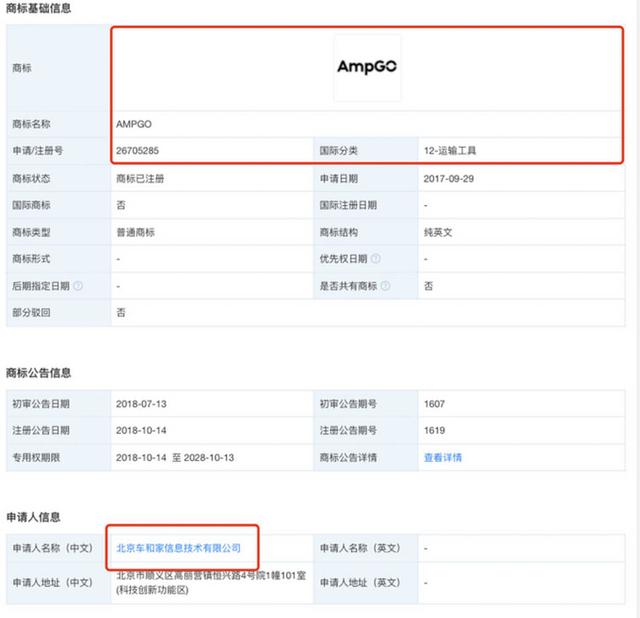Image resolution: width=640 pixels, height=618 pixels.
Task: Click the 国际商标 label cell
Action: (59, 205)
